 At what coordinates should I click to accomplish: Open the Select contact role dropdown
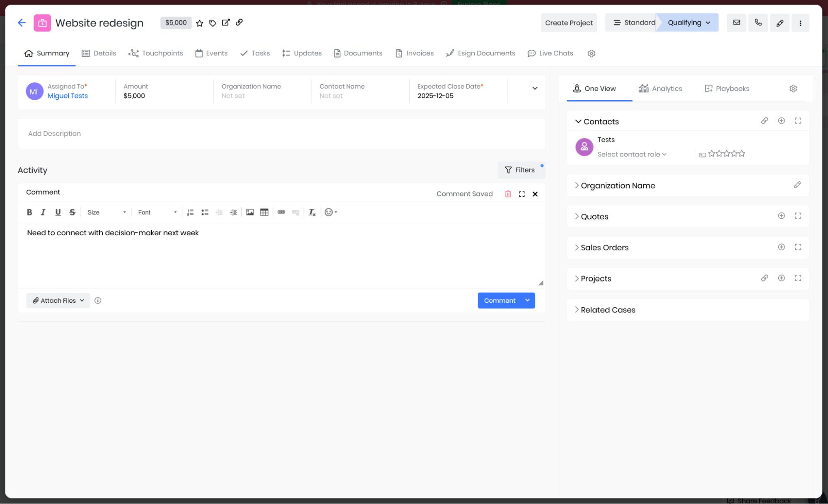632,154
